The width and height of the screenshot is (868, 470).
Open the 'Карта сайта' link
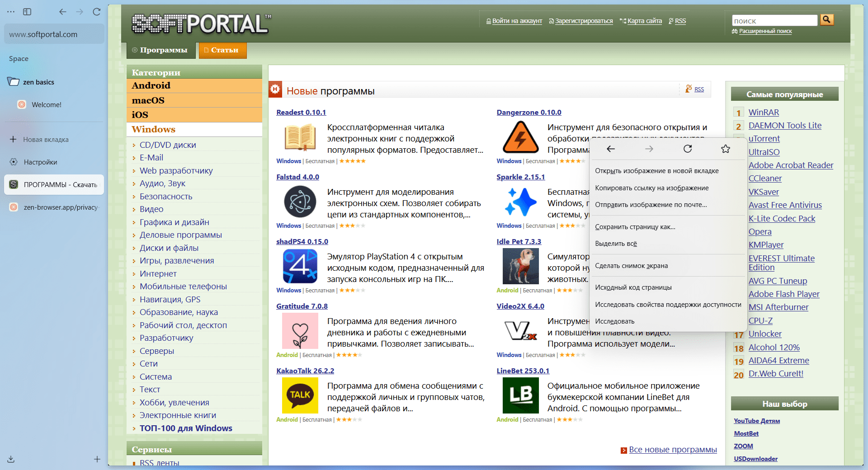pos(644,21)
